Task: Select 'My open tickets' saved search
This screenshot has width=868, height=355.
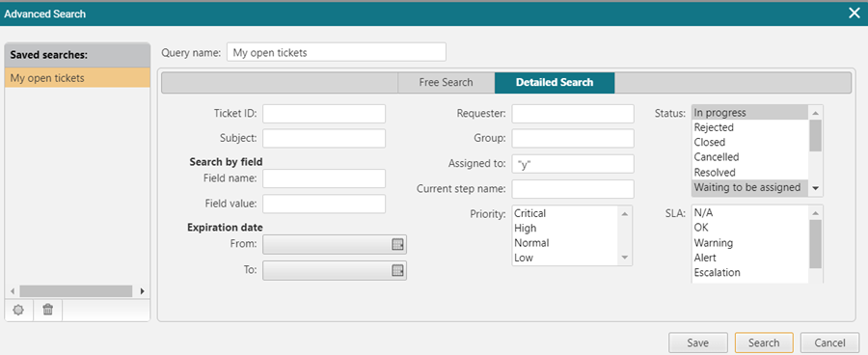Action: point(77,78)
